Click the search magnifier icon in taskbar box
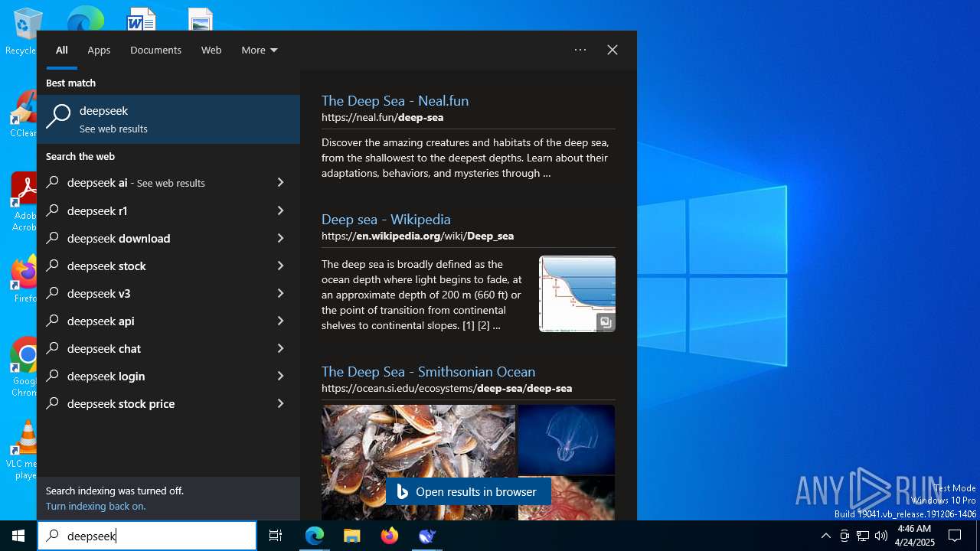This screenshot has width=980, height=551. [x=53, y=536]
